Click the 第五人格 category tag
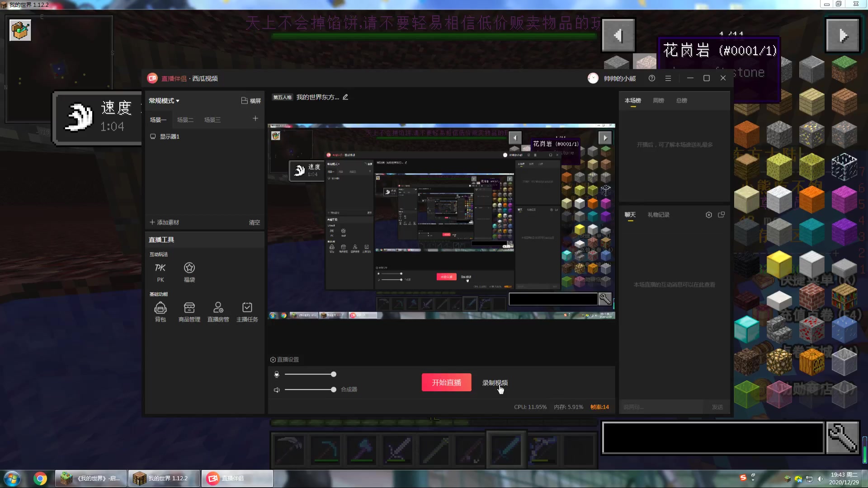The image size is (868, 488). 283,97
